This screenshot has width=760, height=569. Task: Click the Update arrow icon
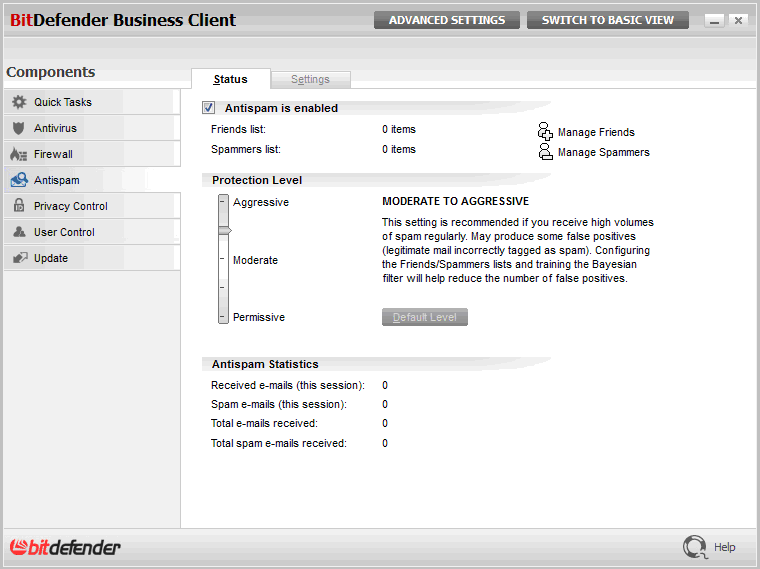(x=19, y=258)
